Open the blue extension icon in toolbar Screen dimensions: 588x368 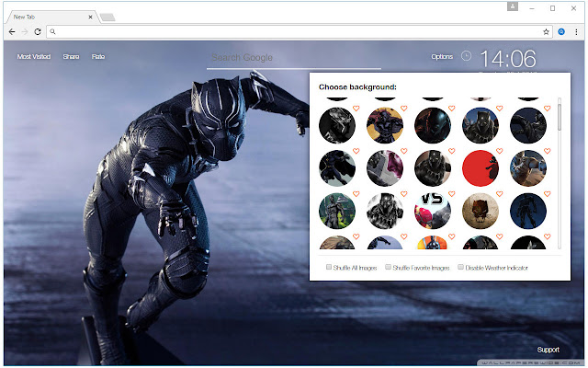(x=561, y=32)
